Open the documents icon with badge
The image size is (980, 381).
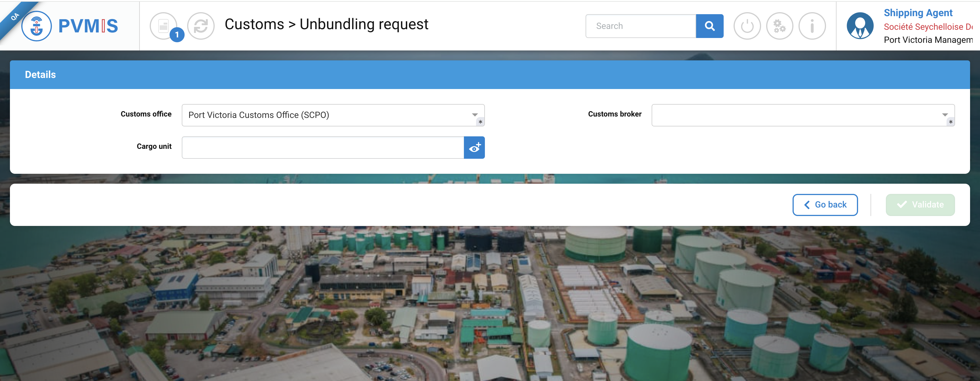(x=163, y=26)
